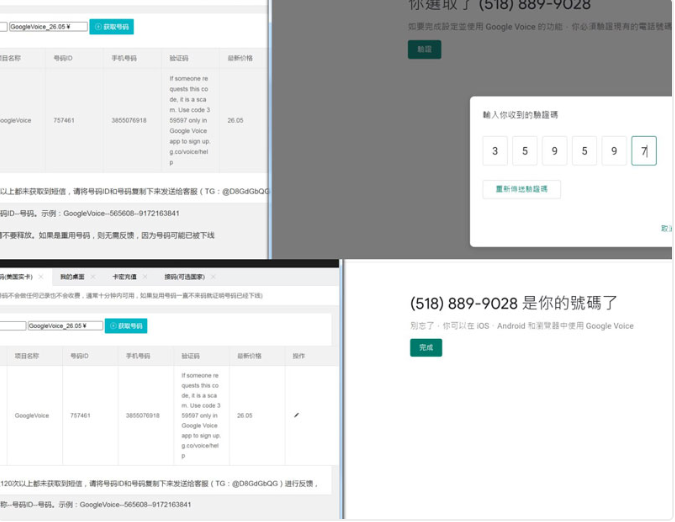Click number ID 757461 in upper-left table
Viewport: 675px width, 522px height.
coord(64,120)
